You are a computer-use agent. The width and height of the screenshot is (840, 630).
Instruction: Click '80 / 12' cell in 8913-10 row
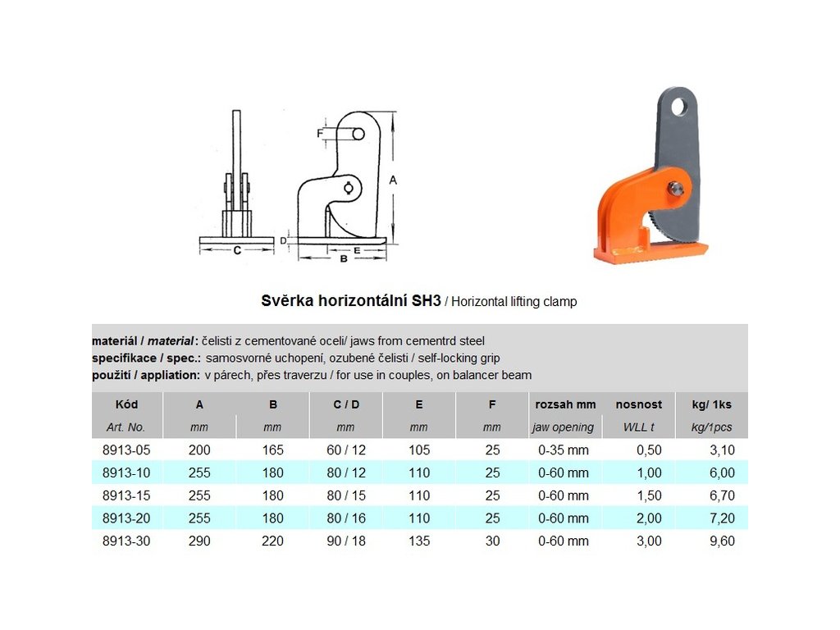click(346, 473)
